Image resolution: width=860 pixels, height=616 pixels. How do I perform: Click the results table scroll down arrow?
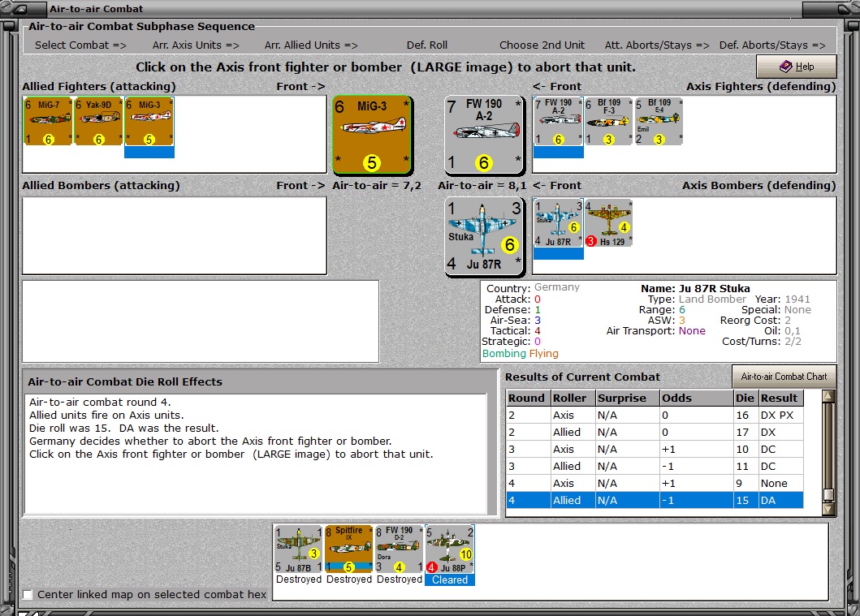pyautogui.click(x=828, y=509)
